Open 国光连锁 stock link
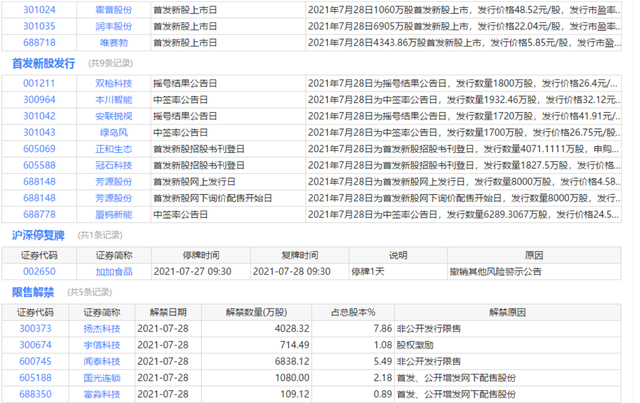Viewport: 640px width, 403px height. pos(102,377)
